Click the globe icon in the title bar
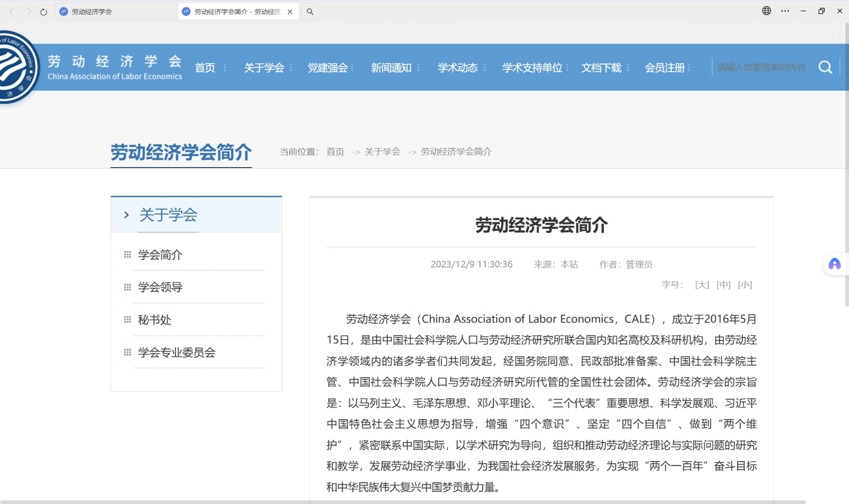 pos(766,11)
